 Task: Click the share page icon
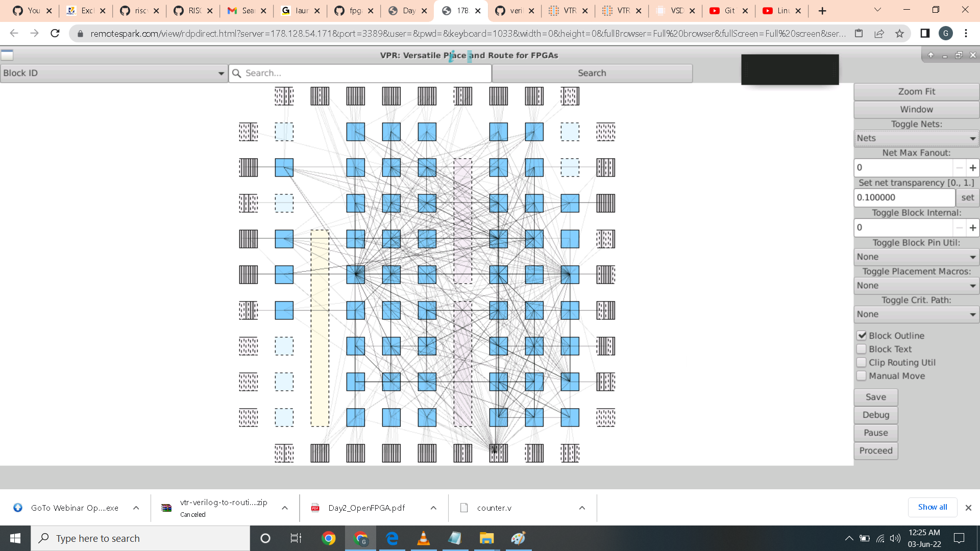coord(879,34)
